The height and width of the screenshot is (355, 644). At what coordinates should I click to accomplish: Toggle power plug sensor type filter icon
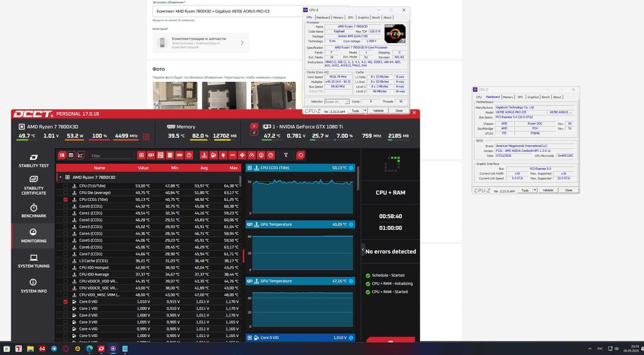click(223, 155)
